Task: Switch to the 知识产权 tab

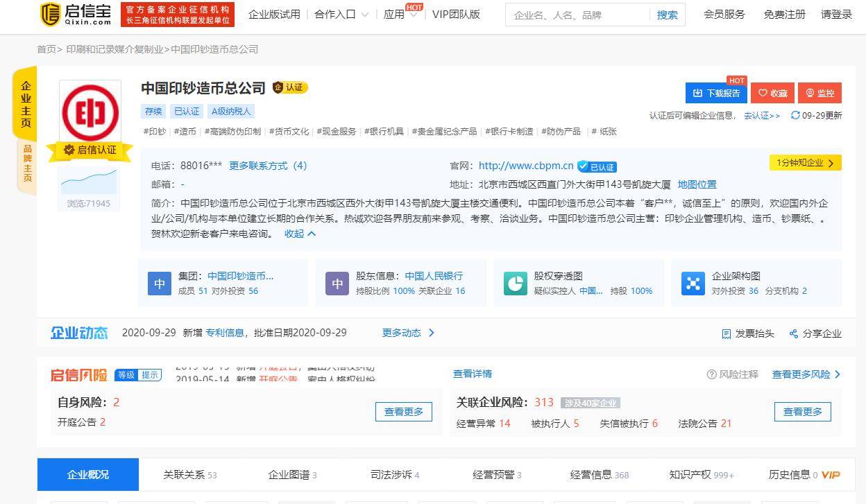Action: (701, 475)
